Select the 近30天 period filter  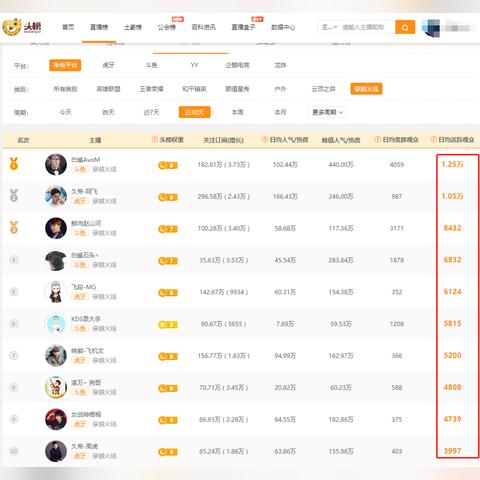tap(195, 112)
